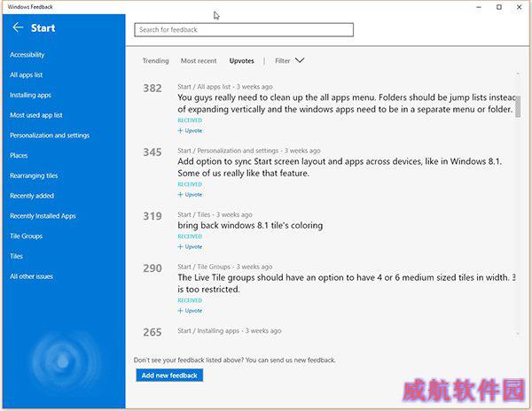Open feedback about cleaning up all apps menu
This screenshot has width=532, height=411.
346,104
